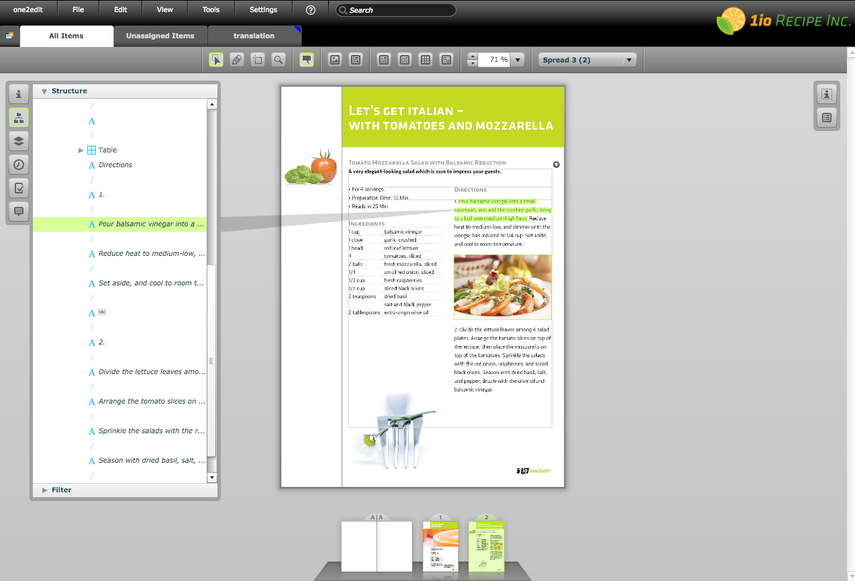The image size is (855, 581).
Task: Switch to the translation tab
Action: [254, 36]
